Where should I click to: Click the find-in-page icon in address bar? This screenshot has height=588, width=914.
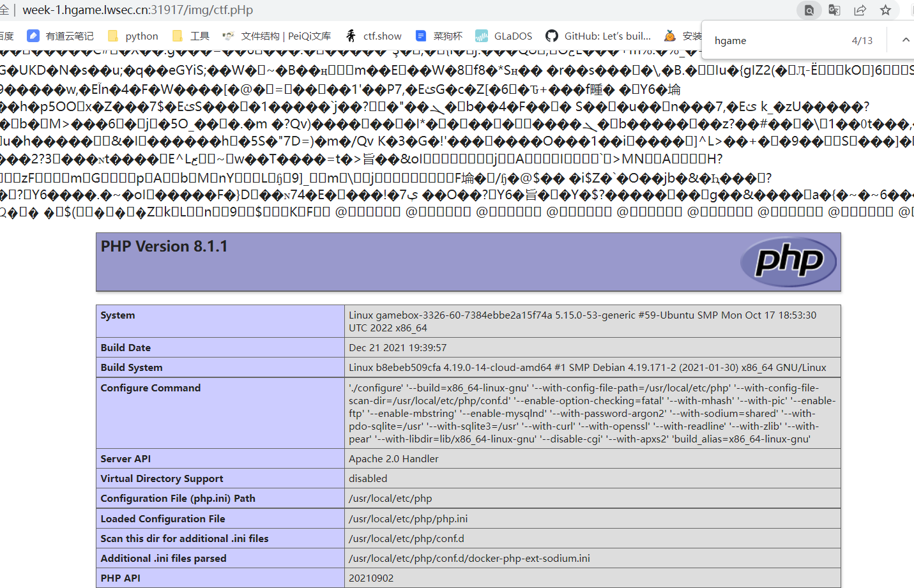pos(809,10)
